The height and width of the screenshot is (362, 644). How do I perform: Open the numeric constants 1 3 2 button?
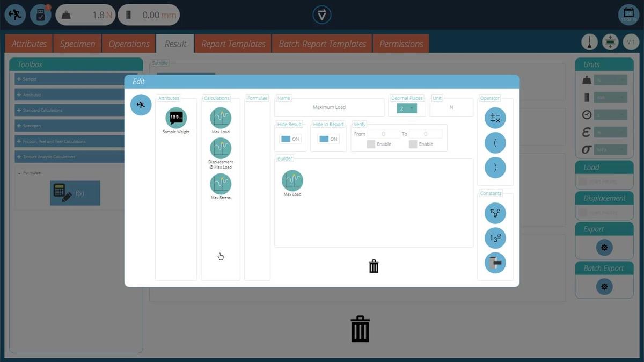pos(495,238)
